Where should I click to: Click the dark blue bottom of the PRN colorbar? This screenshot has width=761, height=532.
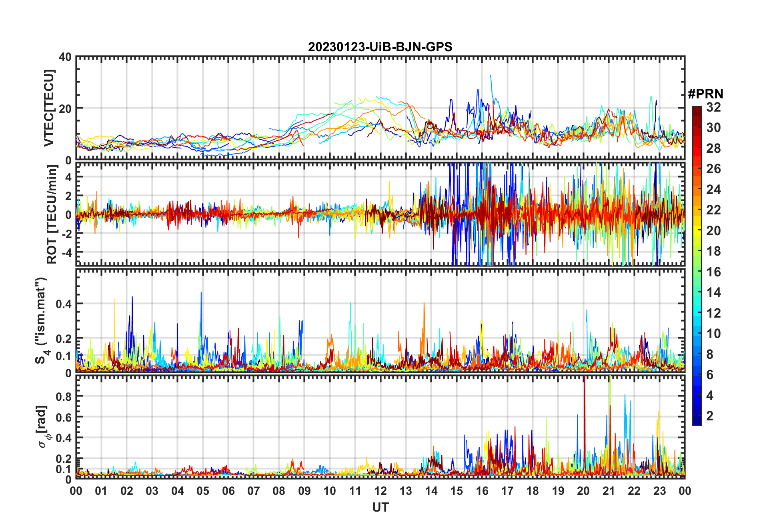697,422
